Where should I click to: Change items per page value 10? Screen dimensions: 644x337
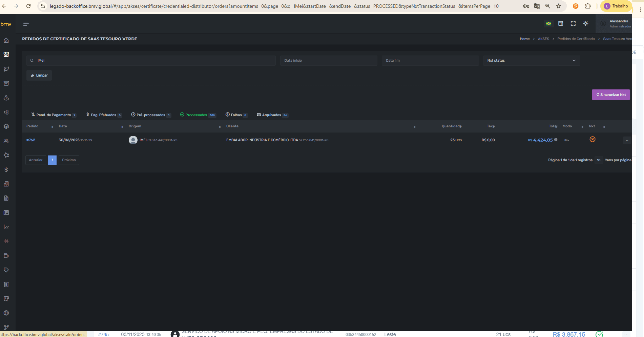point(599,160)
